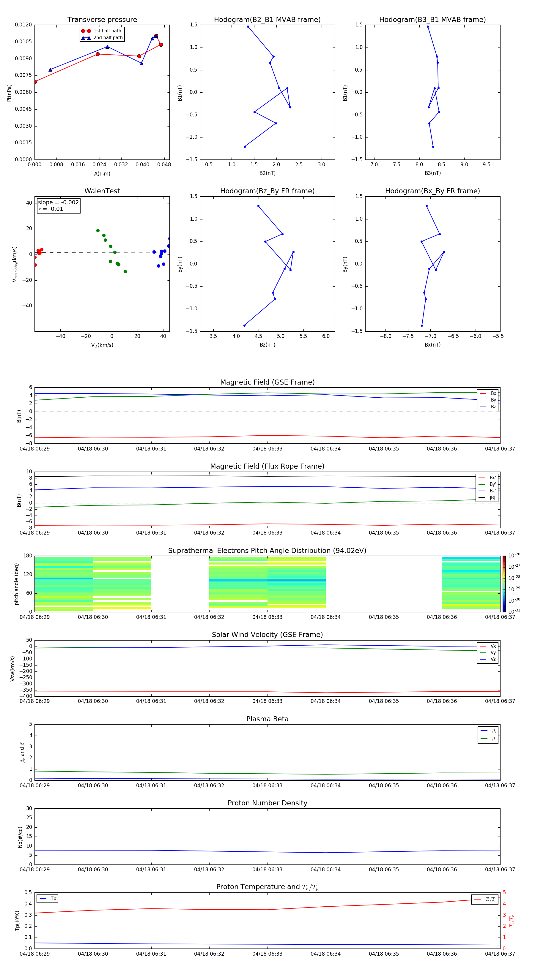The width and height of the screenshot is (535, 980).
Task: Click the By' legend entry
Action: pos(487,484)
